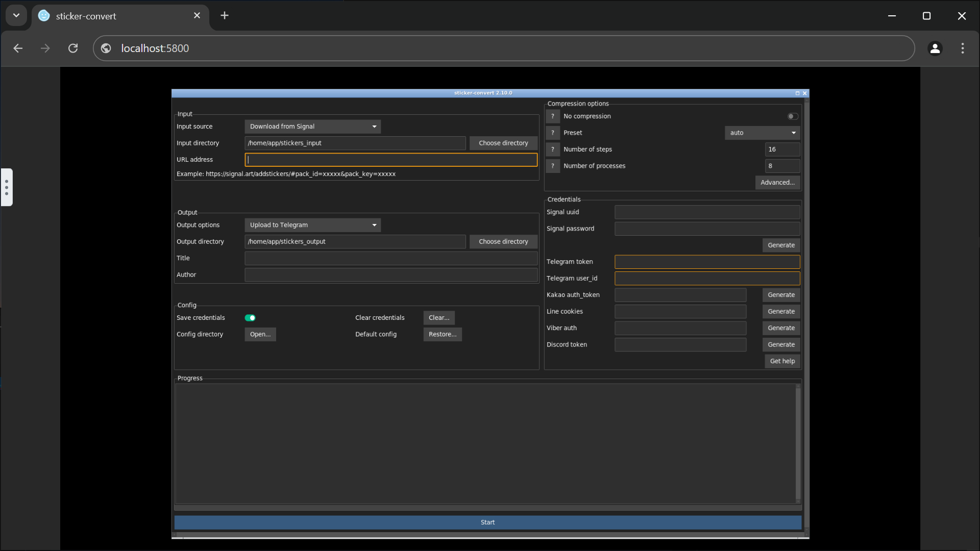980x551 pixels.
Task: Click the URL address input field
Action: point(391,160)
